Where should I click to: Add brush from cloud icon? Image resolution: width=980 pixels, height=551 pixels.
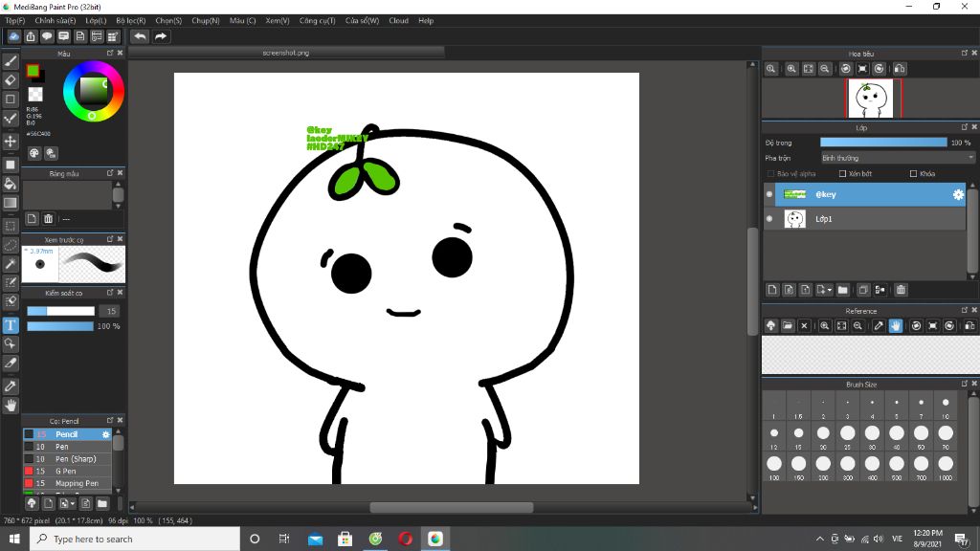pos(32,503)
